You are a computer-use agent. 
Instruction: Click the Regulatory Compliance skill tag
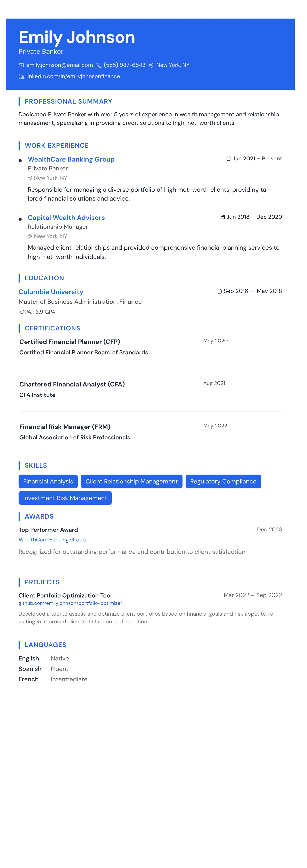tap(223, 482)
